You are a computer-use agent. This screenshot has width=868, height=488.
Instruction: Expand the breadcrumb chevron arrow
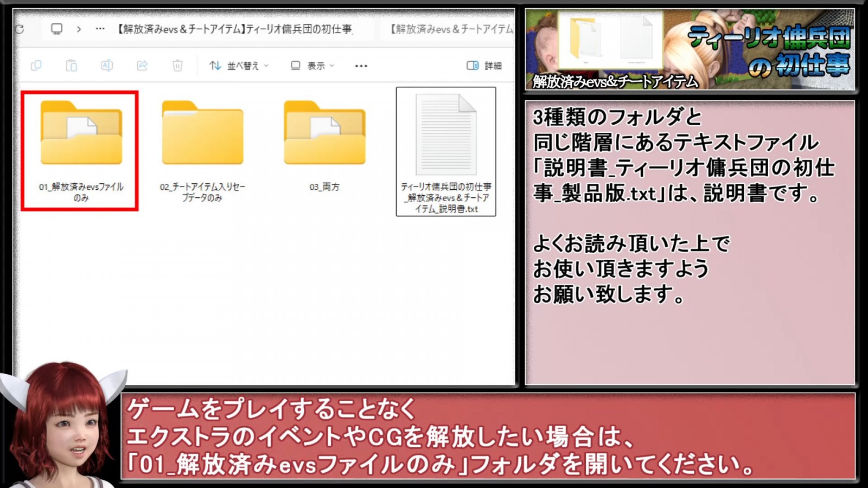79,29
